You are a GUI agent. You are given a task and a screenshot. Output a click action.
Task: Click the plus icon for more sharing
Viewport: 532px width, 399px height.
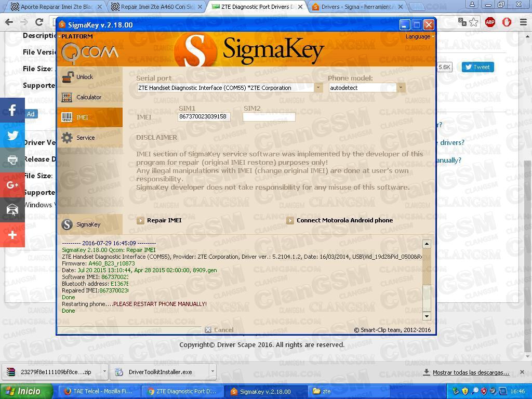[x=12, y=235]
